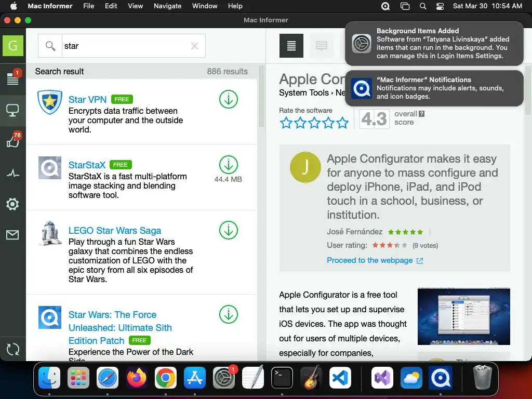Viewport: 532px width, 399px height.
Task: Click the Star VPN shield app icon
Action: tap(50, 102)
